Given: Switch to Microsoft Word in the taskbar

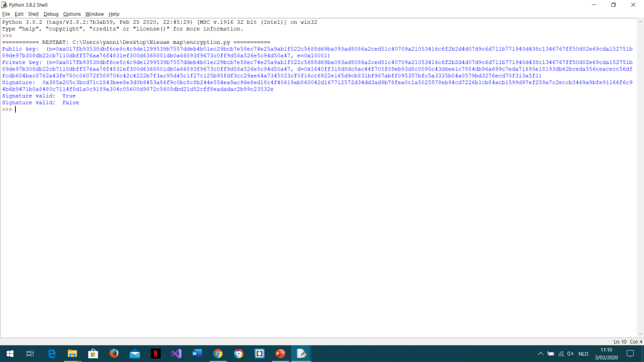Looking at the screenshot, I should pyautogui.click(x=197, y=354).
